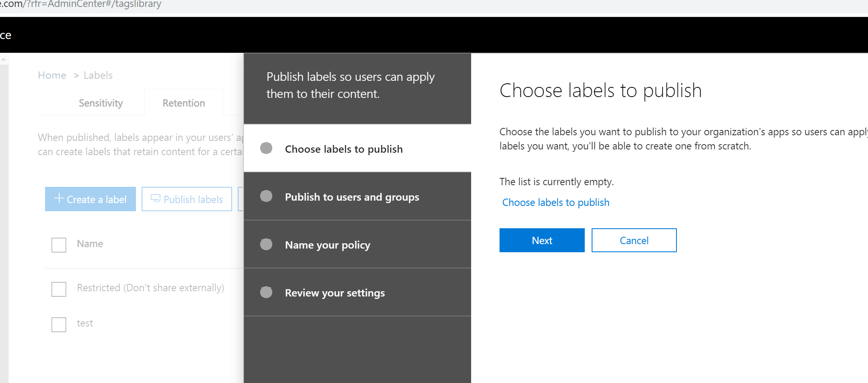Check the Restricted (Don't share externally) checkbox

coord(59,289)
